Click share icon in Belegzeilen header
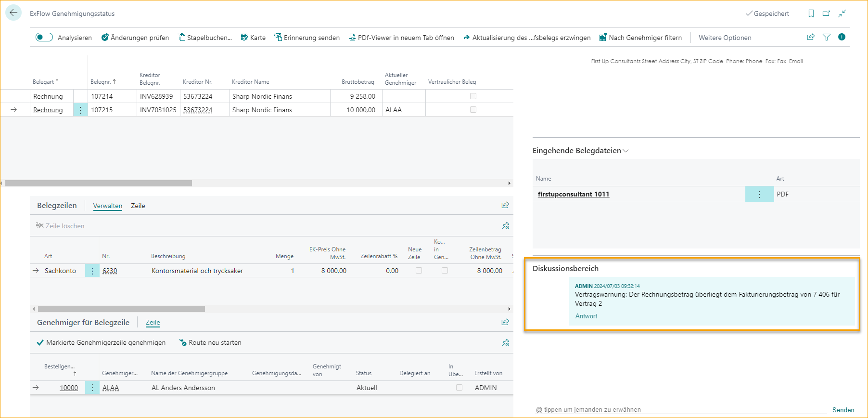 pos(505,205)
